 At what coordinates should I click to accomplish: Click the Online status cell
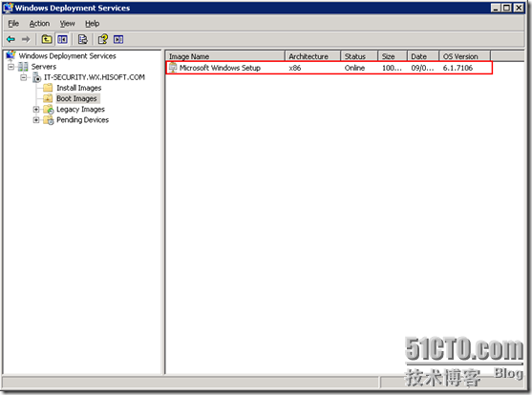pyautogui.click(x=354, y=68)
